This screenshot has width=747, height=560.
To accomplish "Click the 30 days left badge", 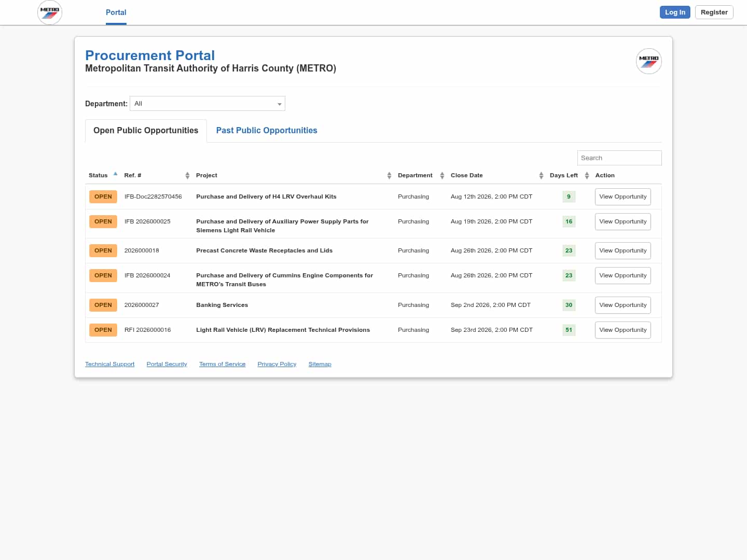I will 569,305.
